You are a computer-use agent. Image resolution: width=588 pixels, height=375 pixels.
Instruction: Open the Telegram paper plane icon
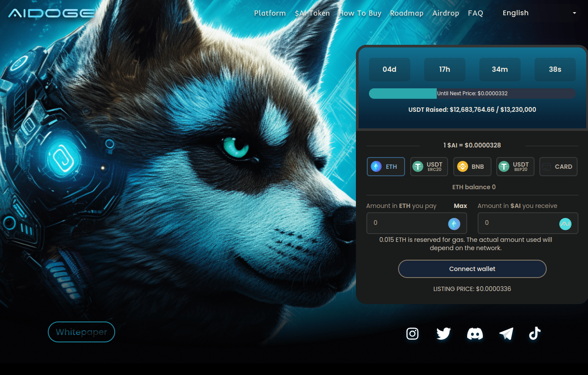click(506, 334)
